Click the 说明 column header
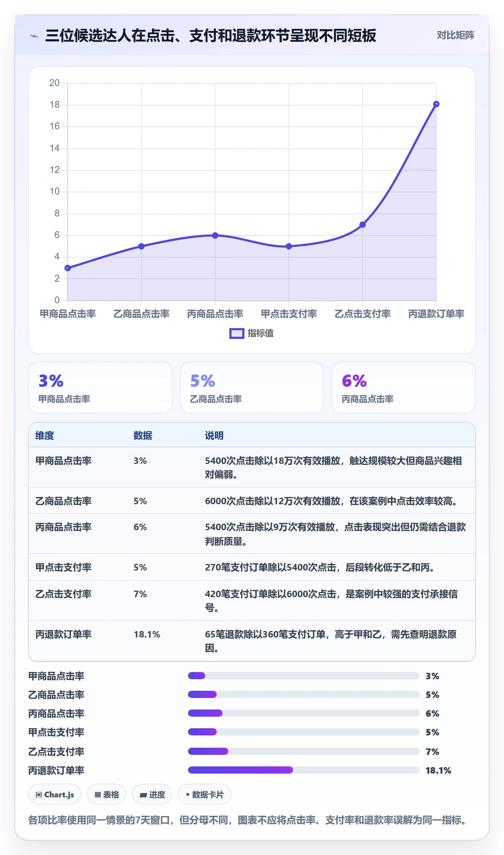This screenshot has height=855, width=504. pos(214,436)
